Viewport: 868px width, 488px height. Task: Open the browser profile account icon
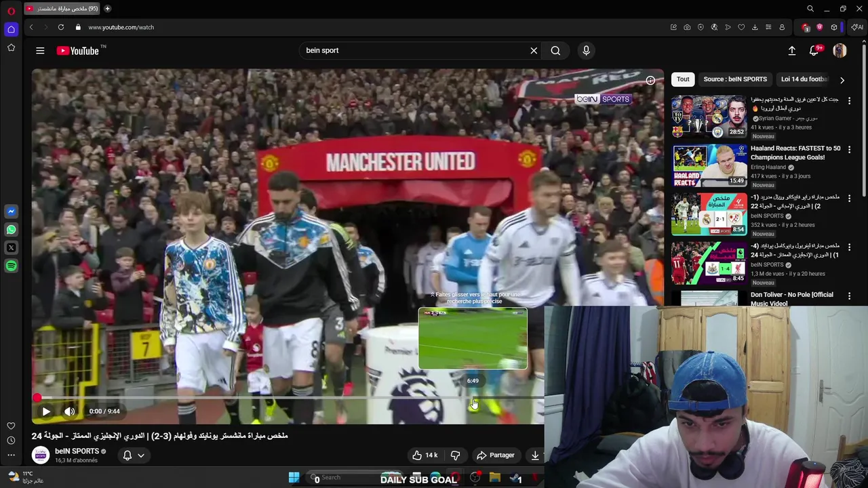tap(782, 27)
